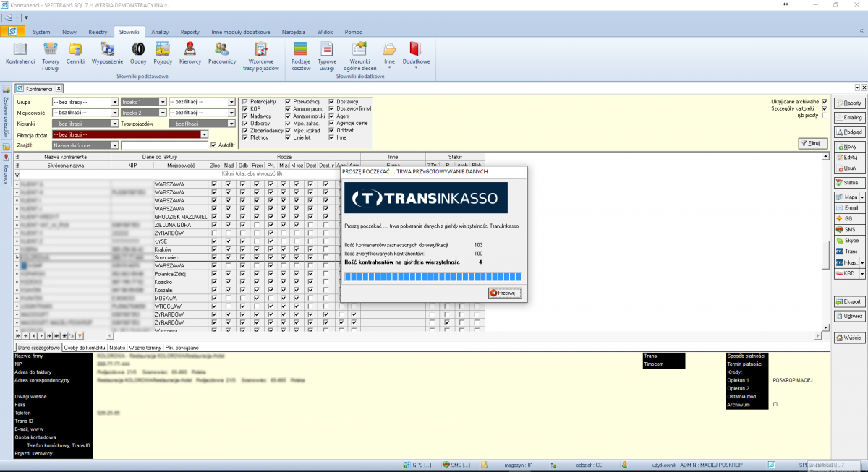The height and width of the screenshot is (472, 868).
Task: Click the Nowy add contractor button
Action: coord(849,147)
